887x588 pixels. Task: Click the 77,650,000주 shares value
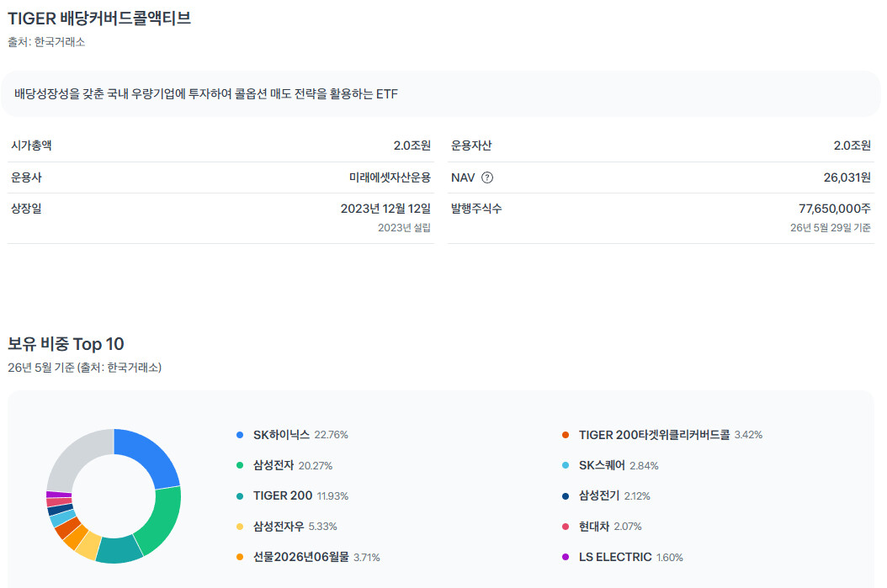[x=834, y=209]
